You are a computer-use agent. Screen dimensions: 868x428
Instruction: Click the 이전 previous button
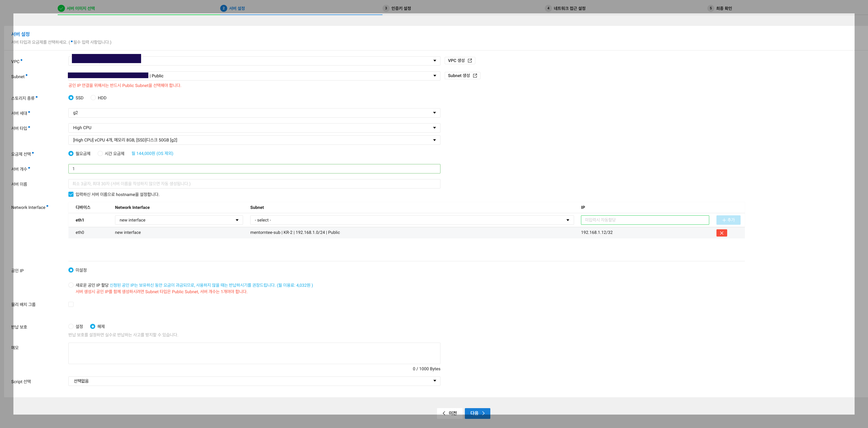(450, 413)
